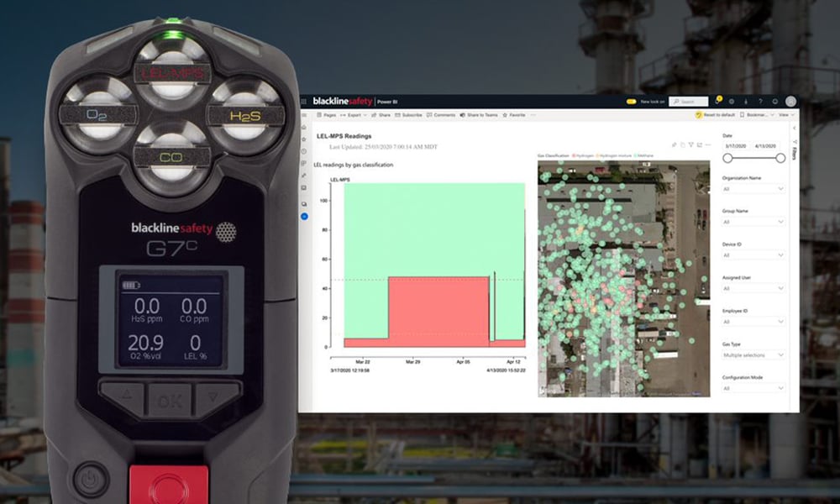Edit the start date 3/17/2020 field
Viewport: 840px width, 504px height.
[x=736, y=146]
